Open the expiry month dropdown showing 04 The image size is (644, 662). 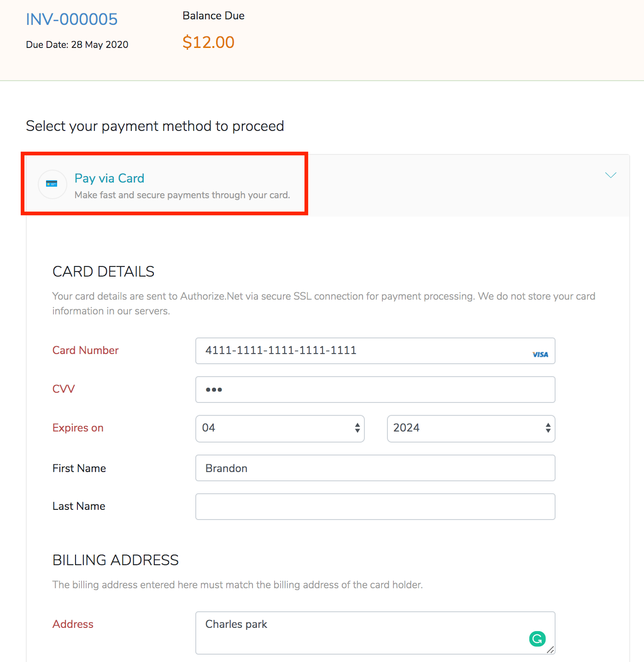pos(280,428)
